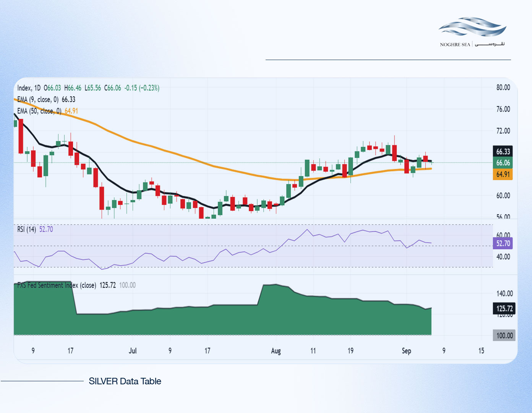Select the high value H66.46
The image size is (532, 413).
[73, 88]
